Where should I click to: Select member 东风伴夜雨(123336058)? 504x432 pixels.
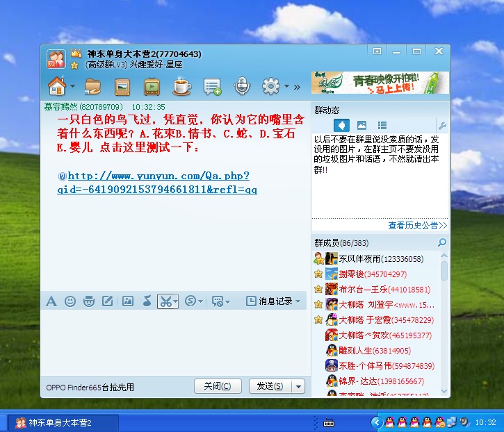click(x=376, y=259)
